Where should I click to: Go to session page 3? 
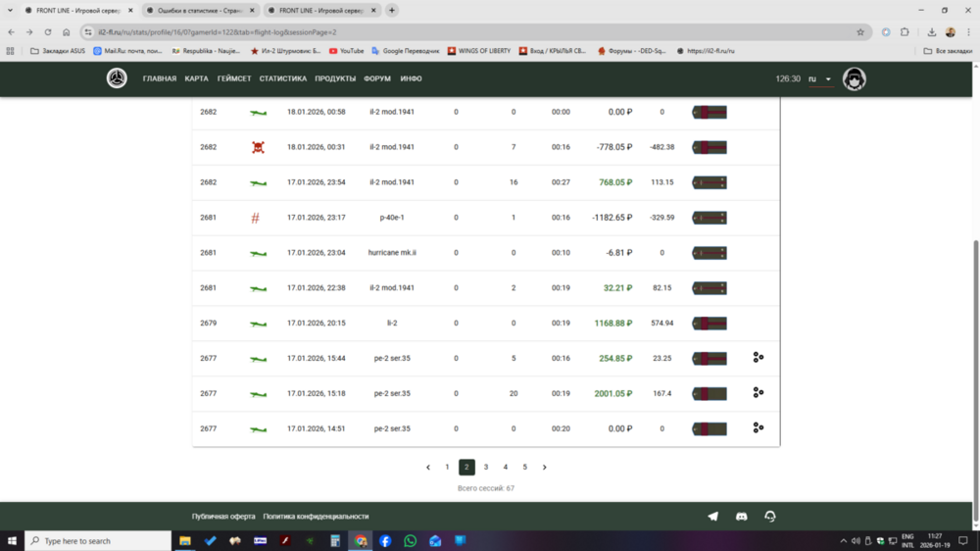pyautogui.click(x=486, y=468)
